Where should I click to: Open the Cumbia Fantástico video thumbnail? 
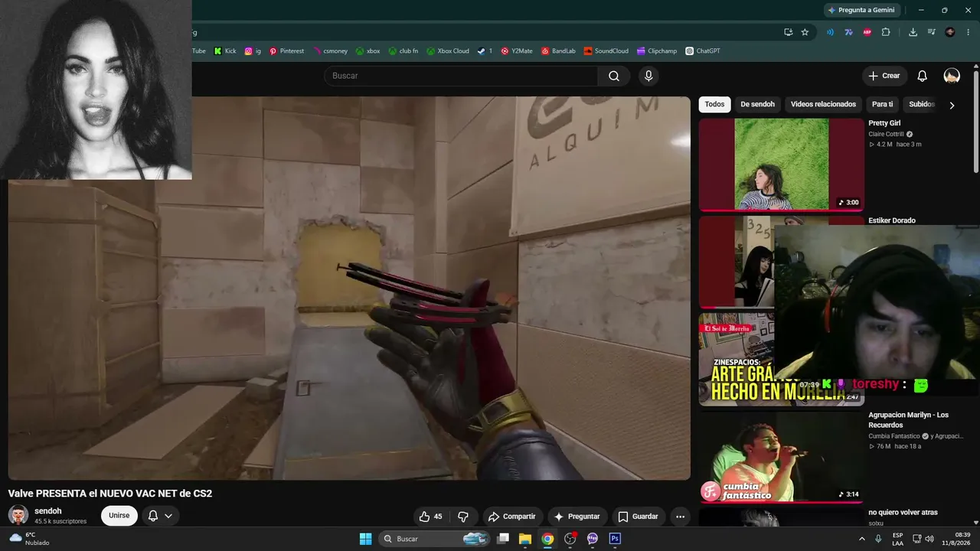781,457
